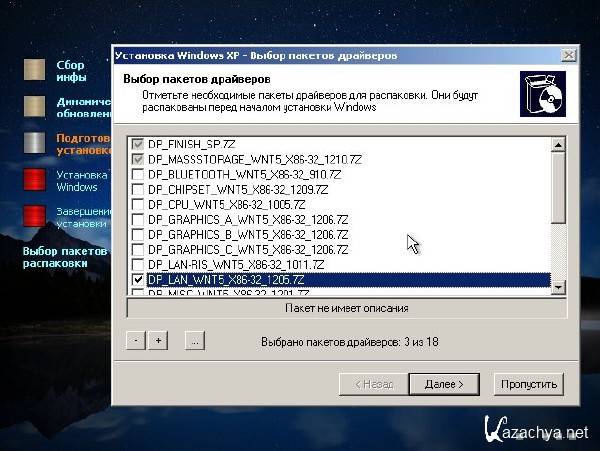Screen dimensions: 600x451
Task: Open the '...' browse button
Action: pyautogui.click(x=194, y=341)
